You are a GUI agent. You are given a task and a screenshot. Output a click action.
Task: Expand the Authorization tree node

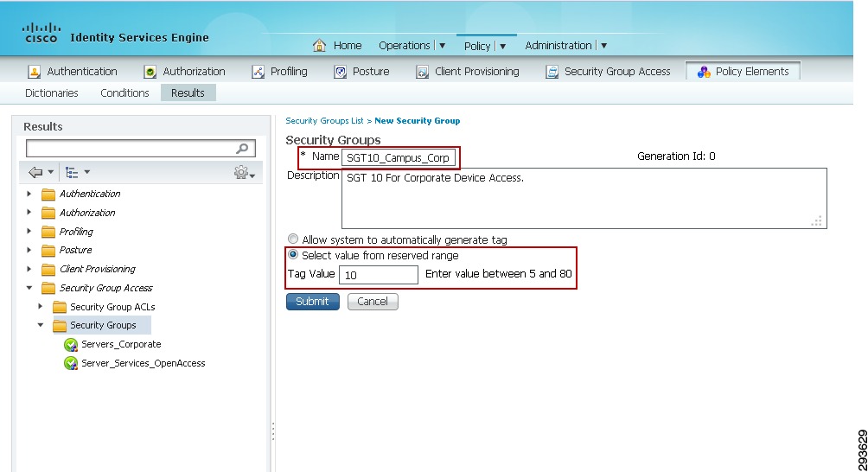coord(29,213)
